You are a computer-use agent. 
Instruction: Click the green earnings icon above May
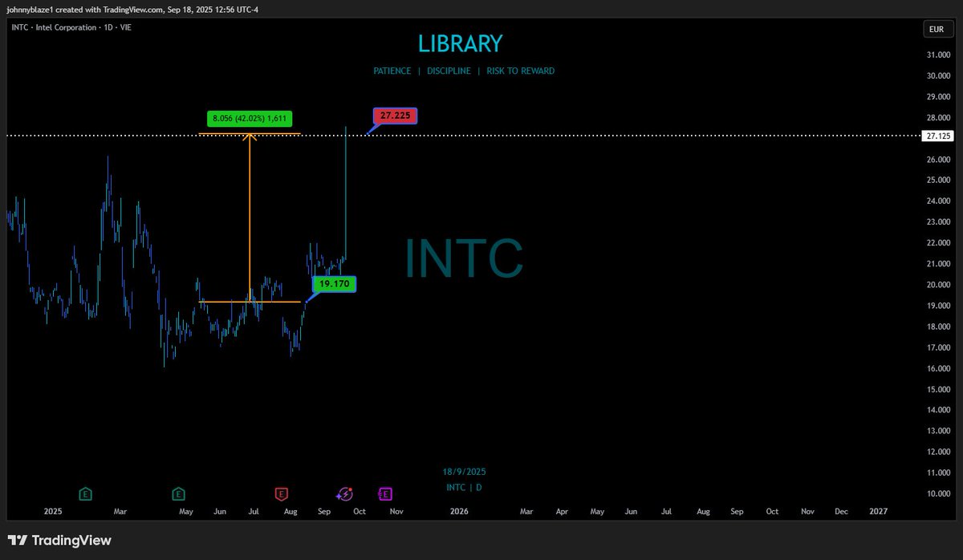point(177,493)
